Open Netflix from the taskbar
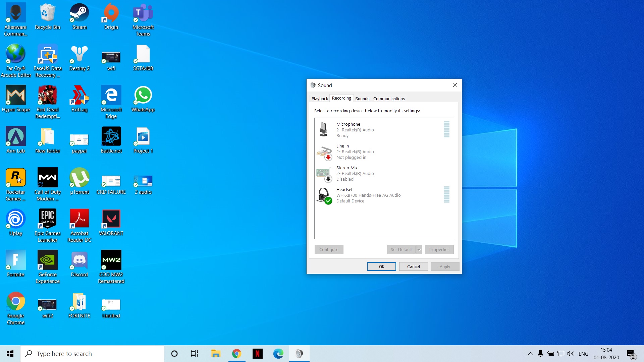644x362 pixels. [257, 354]
